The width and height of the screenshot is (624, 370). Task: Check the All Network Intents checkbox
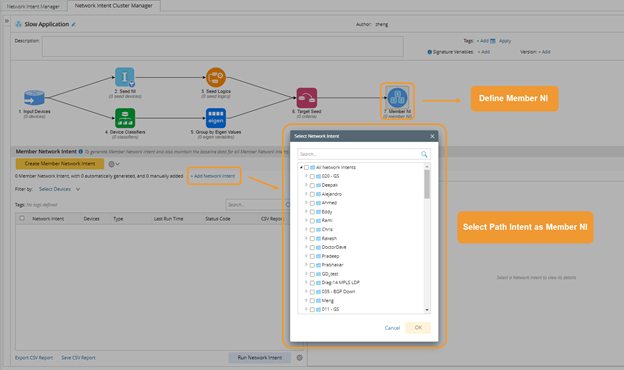[306, 167]
